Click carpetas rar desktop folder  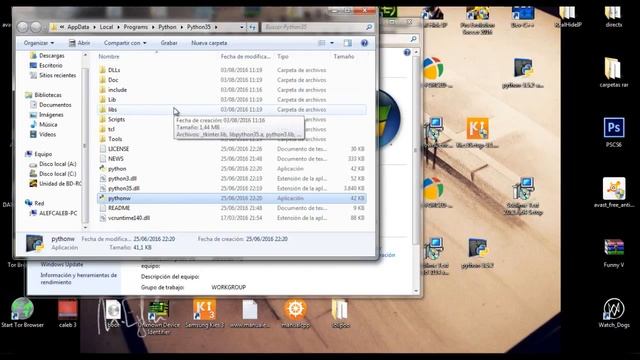pyautogui.click(x=613, y=72)
